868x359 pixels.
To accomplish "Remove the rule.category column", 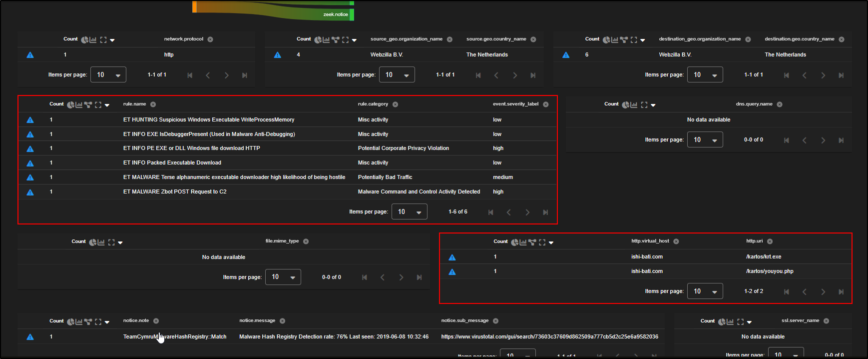I will pos(395,104).
